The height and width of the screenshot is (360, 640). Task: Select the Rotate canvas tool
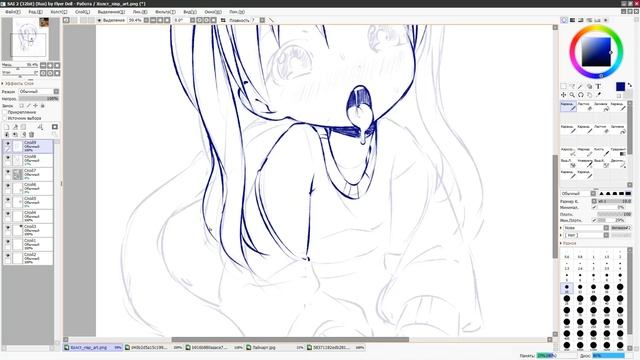point(581,95)
